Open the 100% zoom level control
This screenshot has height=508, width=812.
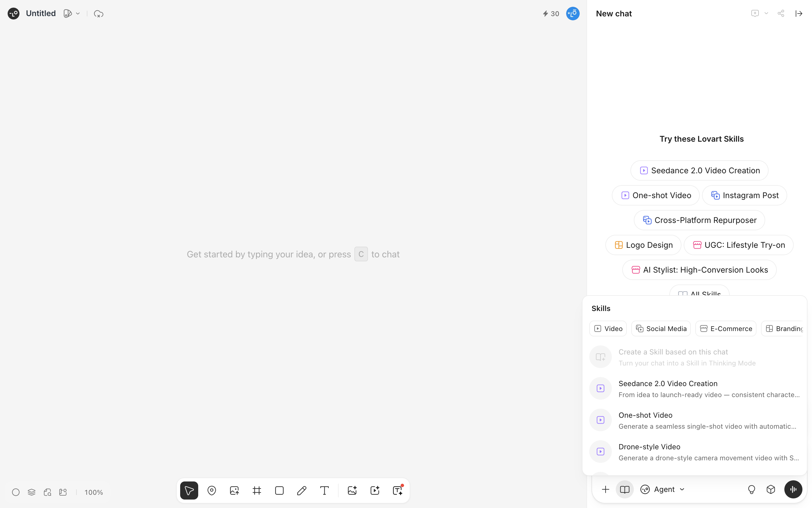point(94,492)
